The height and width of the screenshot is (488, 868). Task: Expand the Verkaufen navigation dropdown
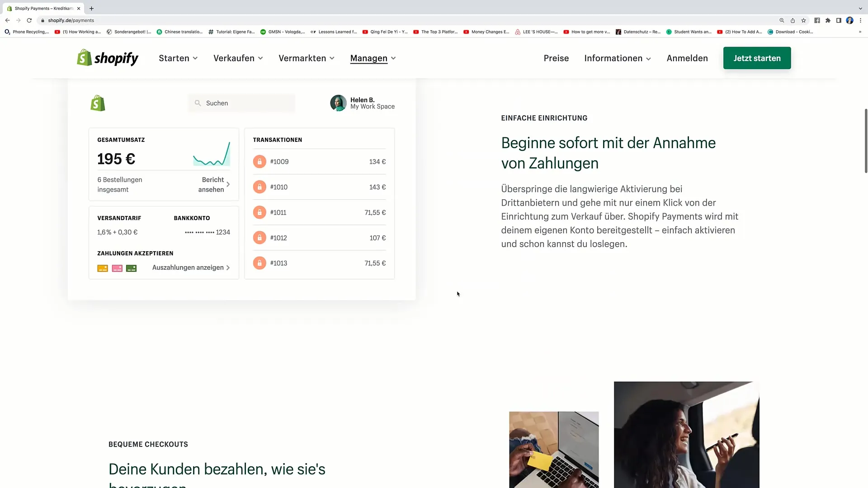[238, 58]
